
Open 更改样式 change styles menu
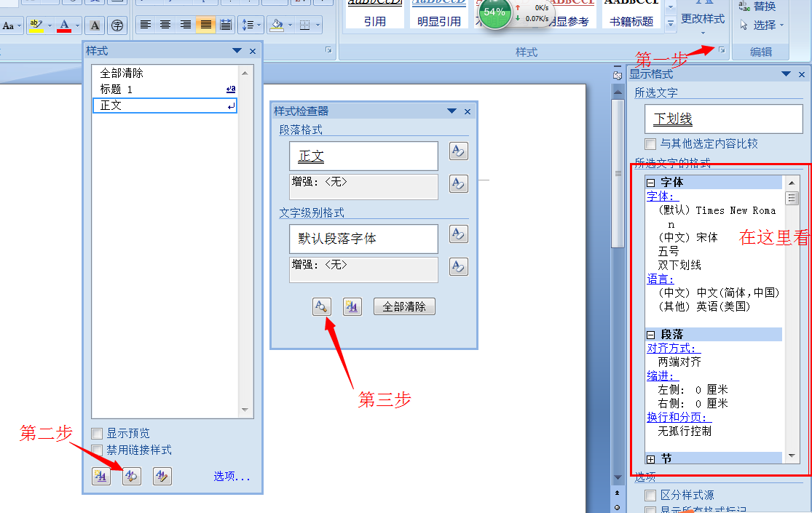coord(702,19)
